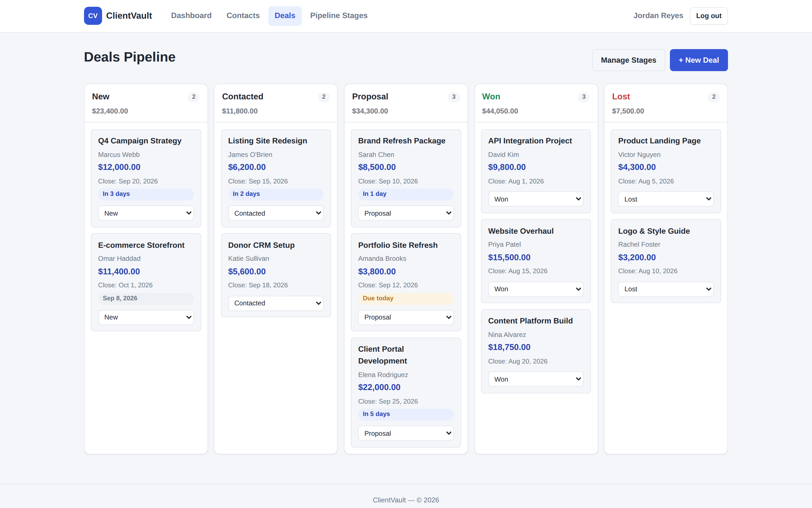Click contact name Rachel Foster
Screen dimensions: 812x508
pos(639,245)
